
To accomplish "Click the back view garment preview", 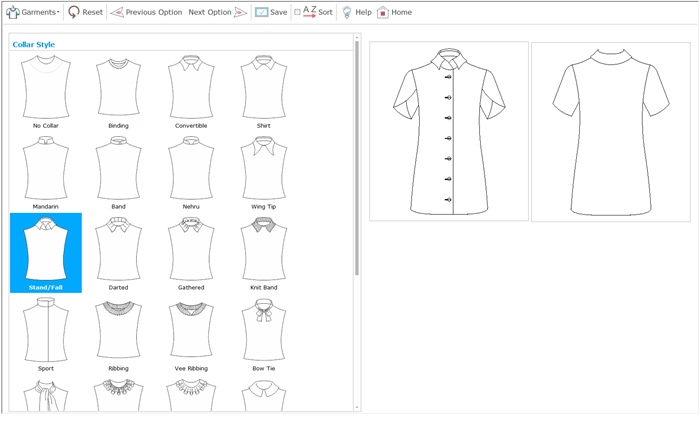I will tap(610, 130).
